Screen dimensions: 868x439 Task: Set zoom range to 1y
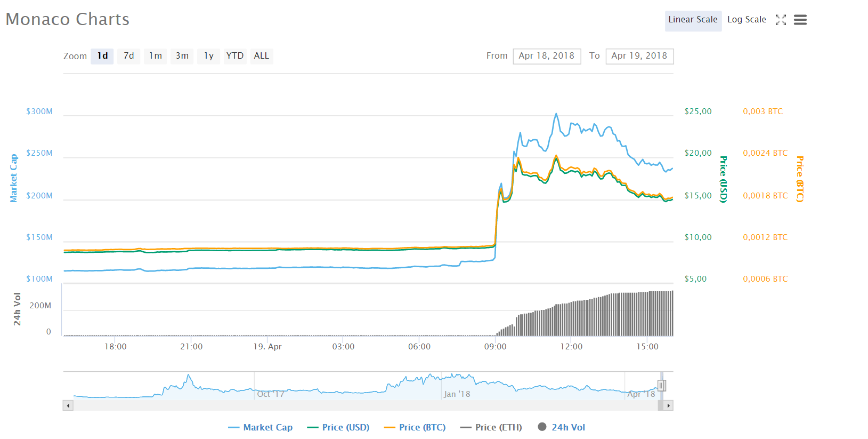pyautogui.click(x=209, y=56)
